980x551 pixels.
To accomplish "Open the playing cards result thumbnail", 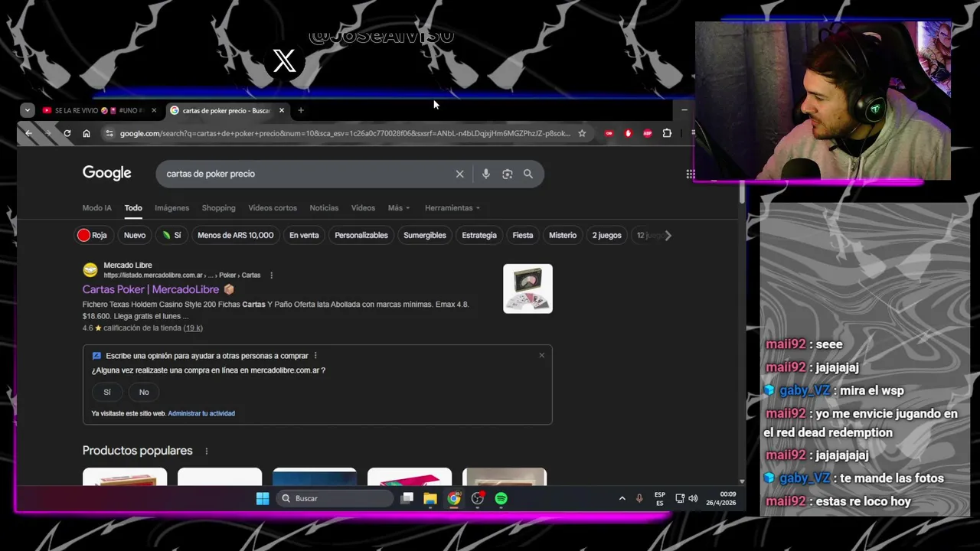I will 528,289.
